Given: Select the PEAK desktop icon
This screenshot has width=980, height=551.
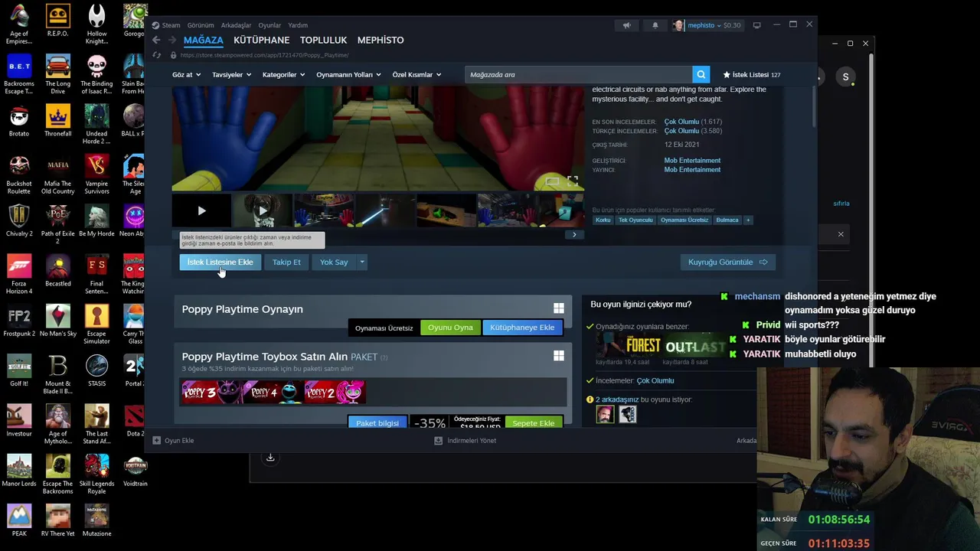Looking at the screenshot, I should click(19, 520).
